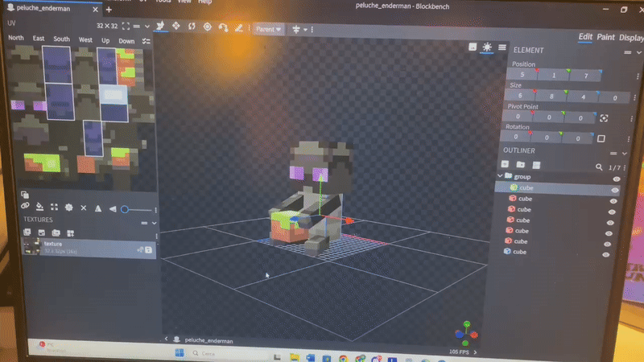Open the dropdown arrow beside the align icon
Viewport: 644px width, 362px height.
(305, 30)
